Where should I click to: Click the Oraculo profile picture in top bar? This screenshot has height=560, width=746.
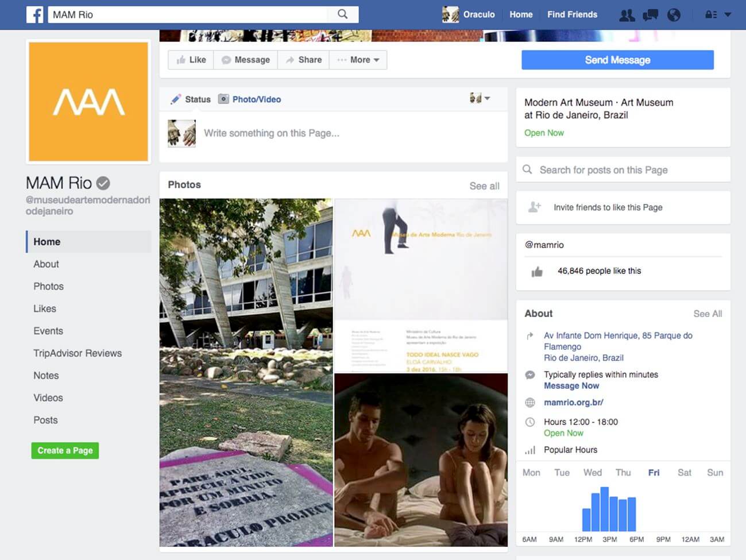pyautogui.click(x=450, y=14)
